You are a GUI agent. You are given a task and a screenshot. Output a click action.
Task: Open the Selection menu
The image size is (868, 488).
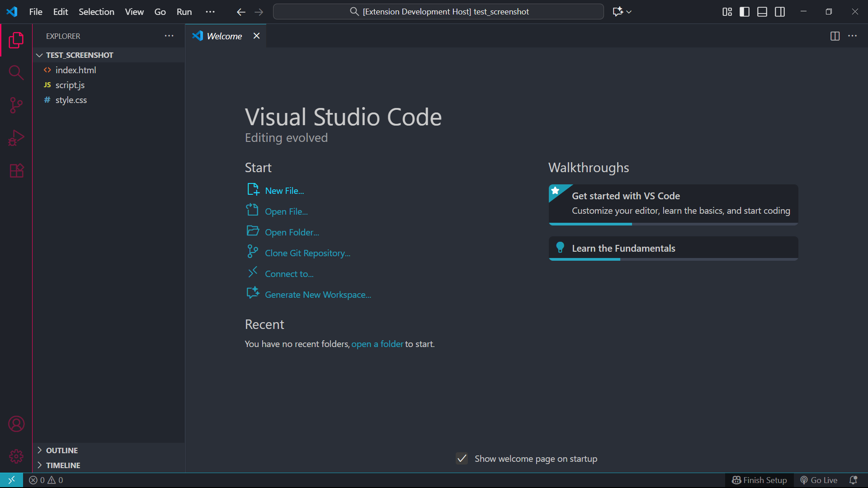coord(96,12)
